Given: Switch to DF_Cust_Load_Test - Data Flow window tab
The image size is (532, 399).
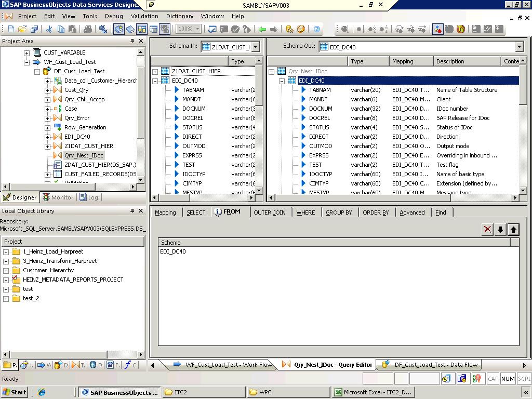Looking at the screenshot, I should (431, 365).
